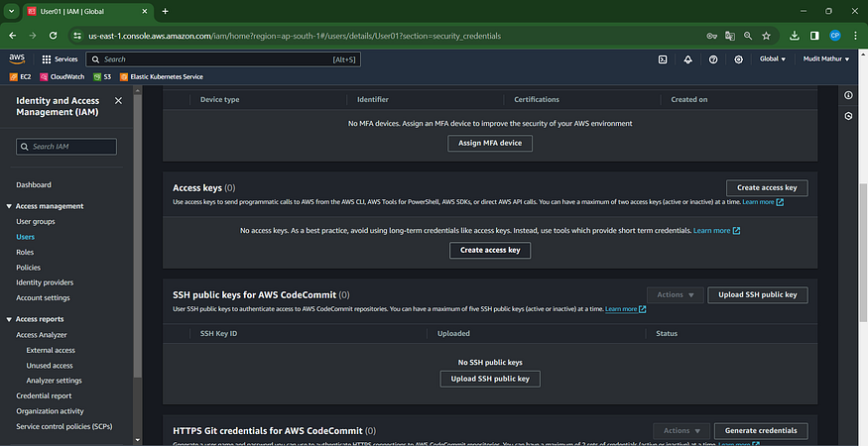Open the notifications bell
The height and width of the screenshot is (446, 868).
pos(688,59)
